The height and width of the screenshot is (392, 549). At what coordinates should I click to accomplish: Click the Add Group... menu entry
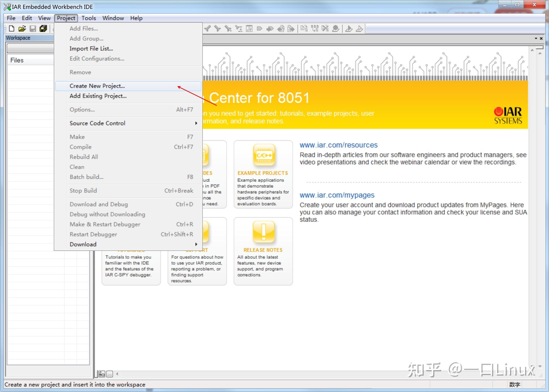coord(128,39)
